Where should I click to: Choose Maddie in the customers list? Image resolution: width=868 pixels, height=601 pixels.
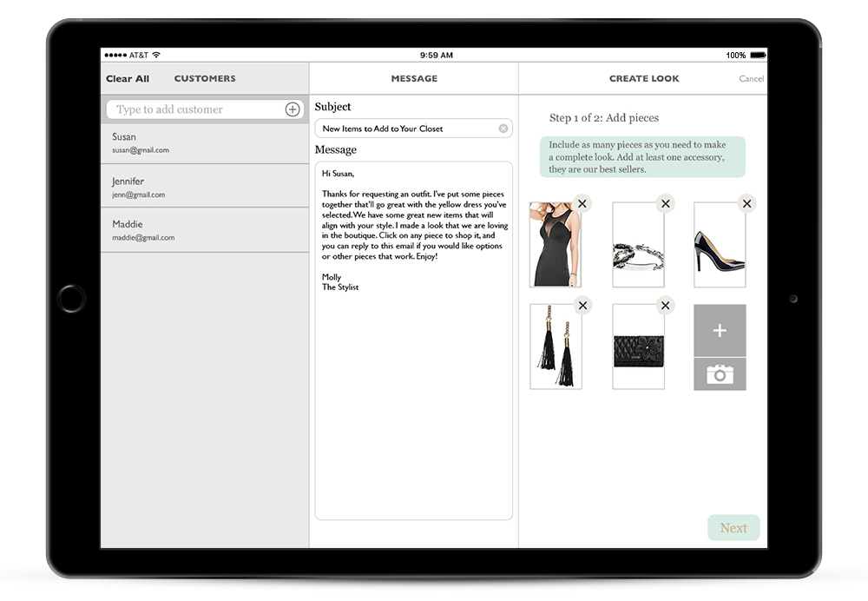pyautogui.click(x=204, y=230)
